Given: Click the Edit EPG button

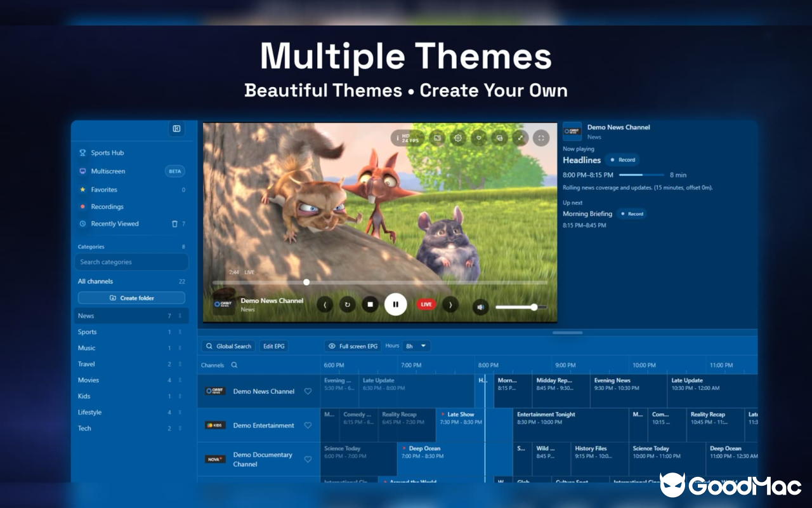Looking at the screenshot, I should [x=274, y=346].
